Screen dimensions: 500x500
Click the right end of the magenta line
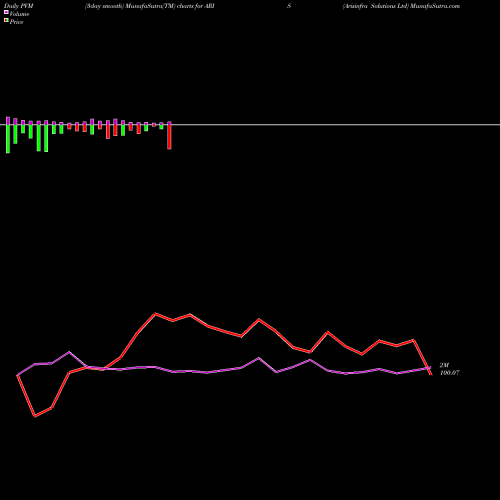[x=430, y=368]
